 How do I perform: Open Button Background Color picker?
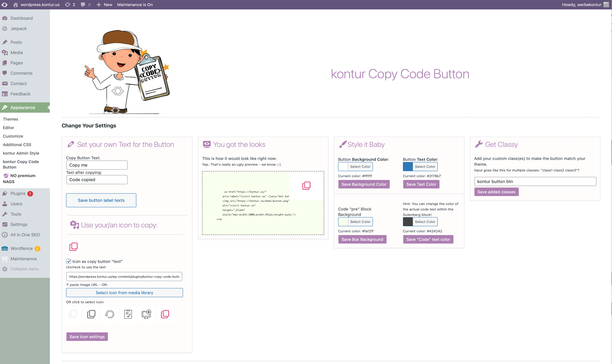(355, 167)
